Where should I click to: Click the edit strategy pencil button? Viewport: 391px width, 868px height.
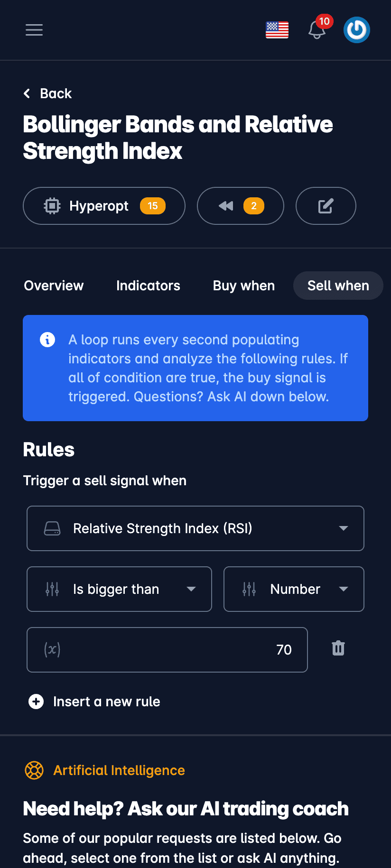click(x=326, y=206)
